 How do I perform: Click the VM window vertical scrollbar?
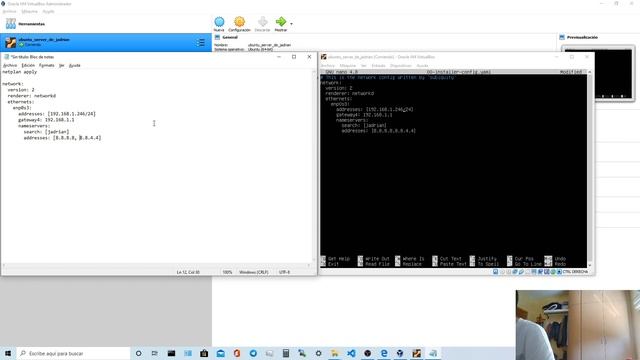tap(590, 168)
